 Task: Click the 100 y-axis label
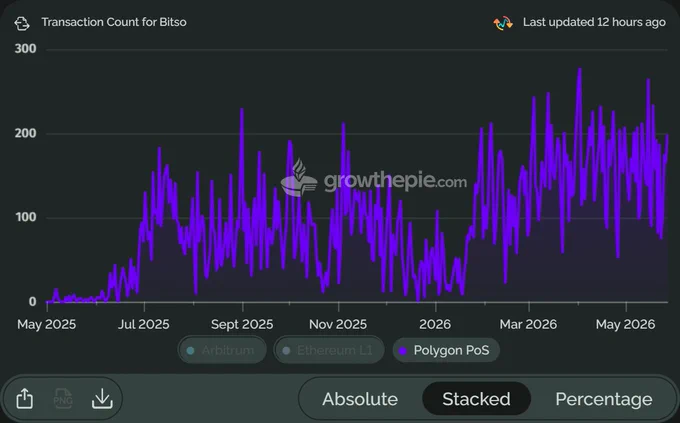[26, 217]
